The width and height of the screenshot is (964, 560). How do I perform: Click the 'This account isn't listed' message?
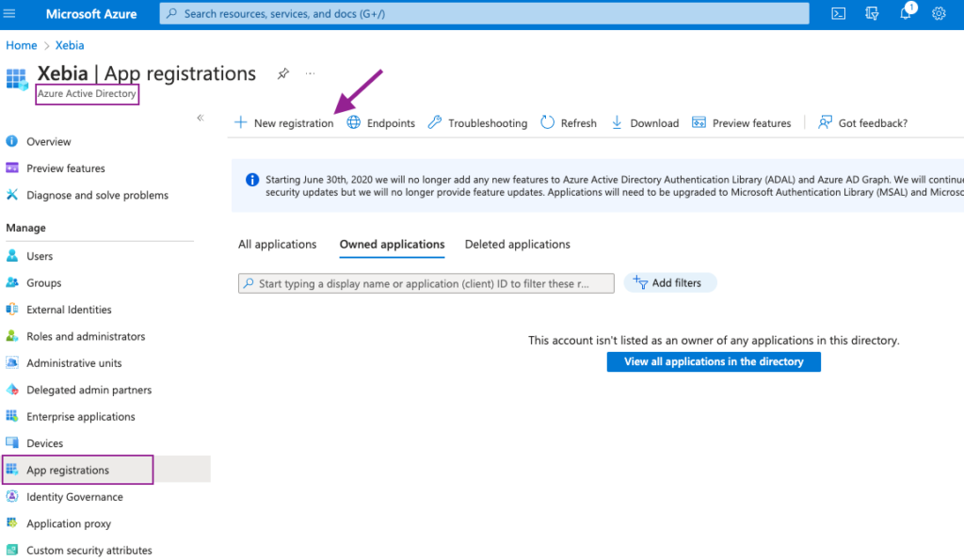tap(714, 341)
